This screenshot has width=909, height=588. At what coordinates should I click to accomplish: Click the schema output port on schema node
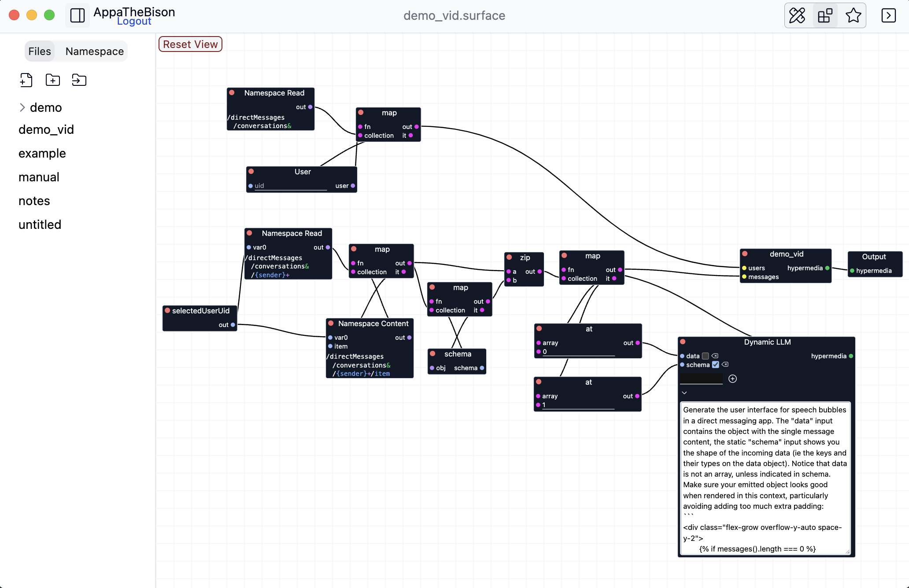click(482, 368)
